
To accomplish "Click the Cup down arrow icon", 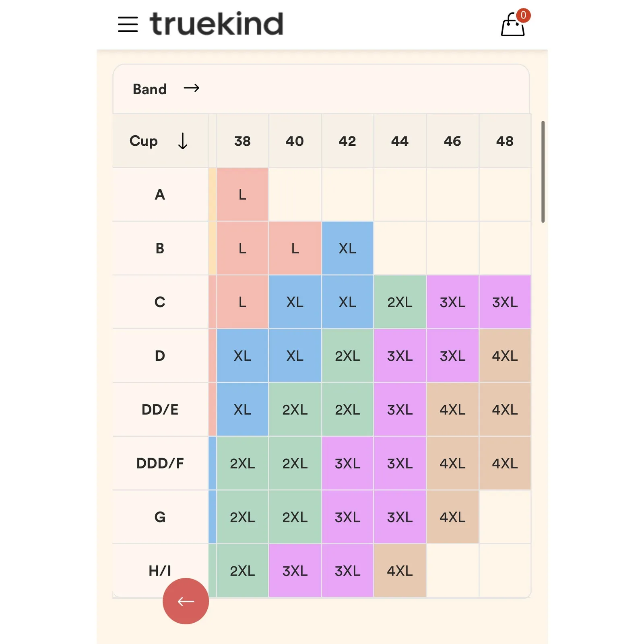I will click(183, 141).
